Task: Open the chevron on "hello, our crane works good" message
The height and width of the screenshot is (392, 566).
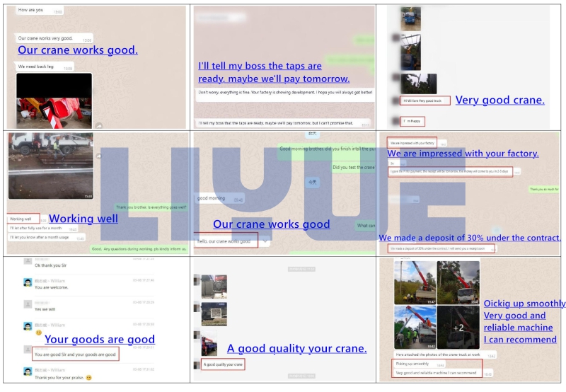Action: click(265, 241)
